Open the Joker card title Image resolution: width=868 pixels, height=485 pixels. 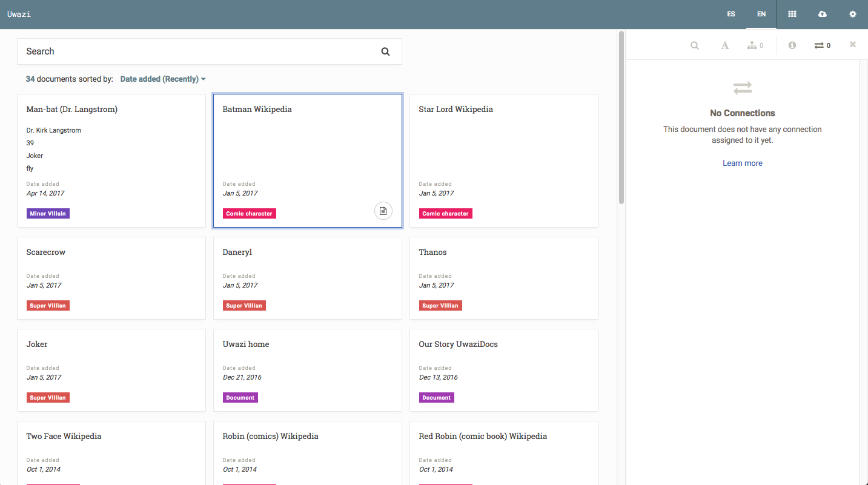point(37,345)
